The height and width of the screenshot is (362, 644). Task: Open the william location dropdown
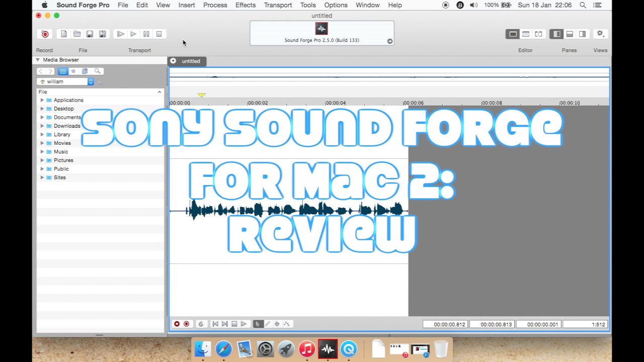coord(65,81)
